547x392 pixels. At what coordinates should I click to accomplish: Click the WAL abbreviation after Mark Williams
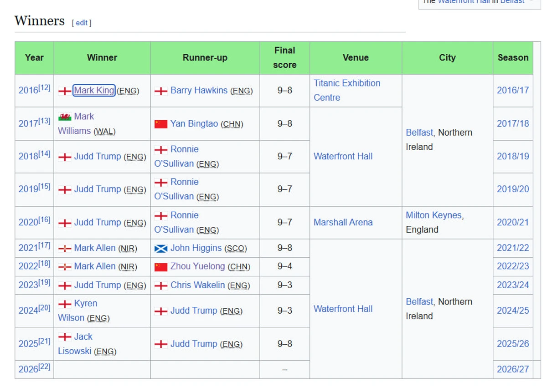coord(104,131)
